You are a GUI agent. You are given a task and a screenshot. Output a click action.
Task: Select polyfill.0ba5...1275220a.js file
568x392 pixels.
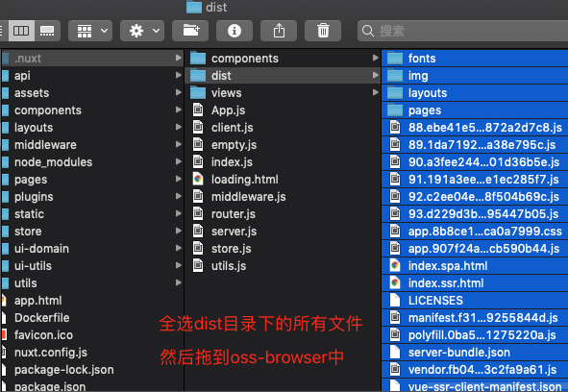475,335
